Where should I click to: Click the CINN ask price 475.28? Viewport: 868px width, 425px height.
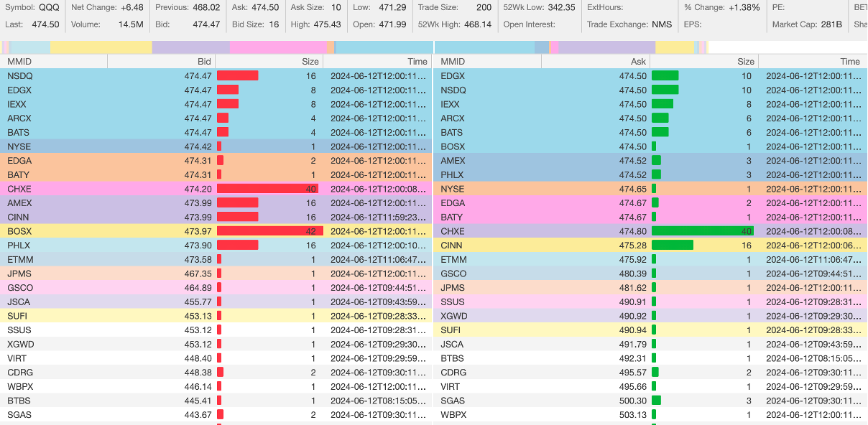coord(632,246)
